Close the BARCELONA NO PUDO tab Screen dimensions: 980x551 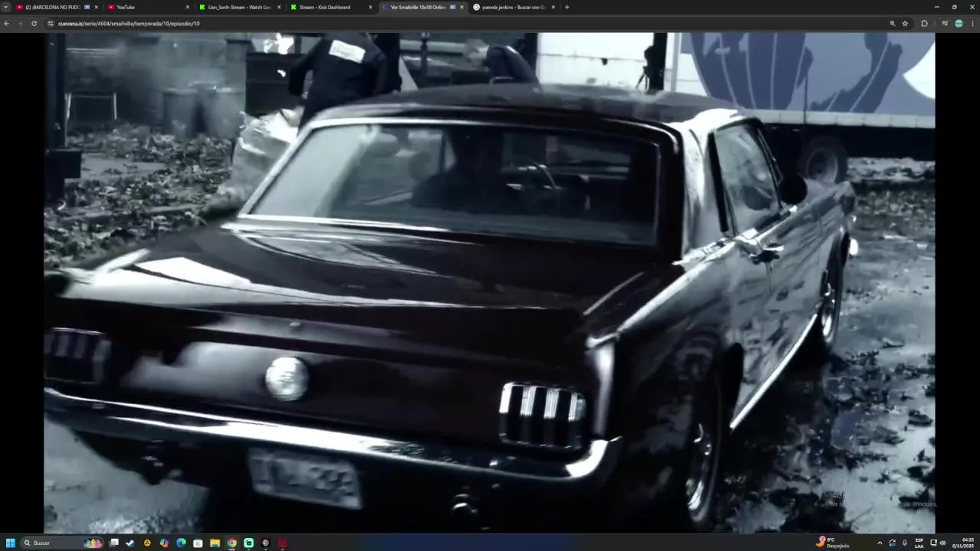(96, 7)
